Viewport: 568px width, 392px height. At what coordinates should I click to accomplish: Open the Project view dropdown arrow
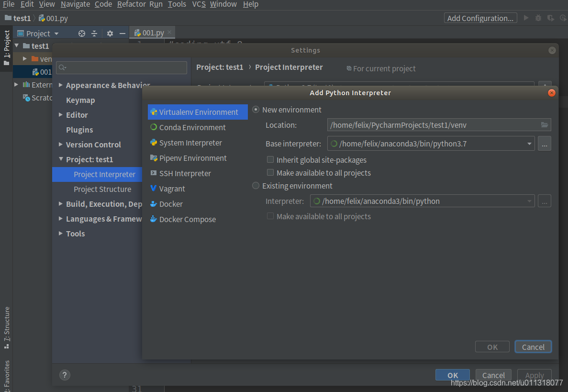[56, 34]
